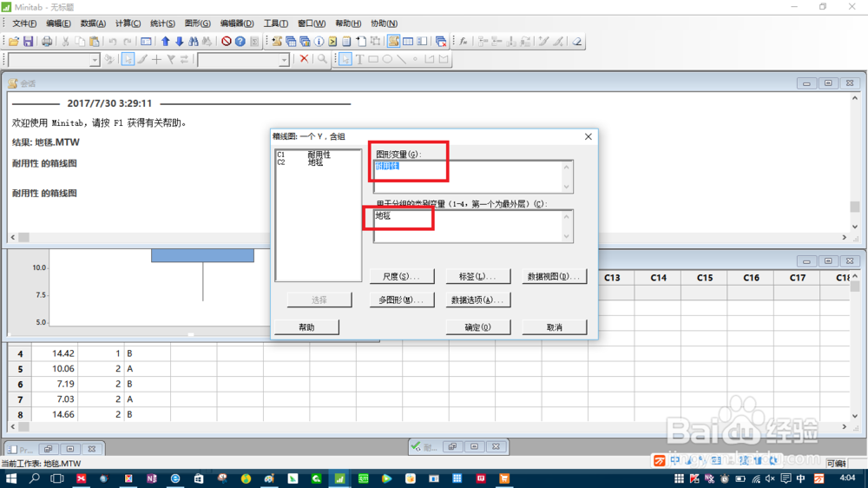
Task: Click the 数据视图(D)... button
Action: pyautogui.click(x=554, y=276)
